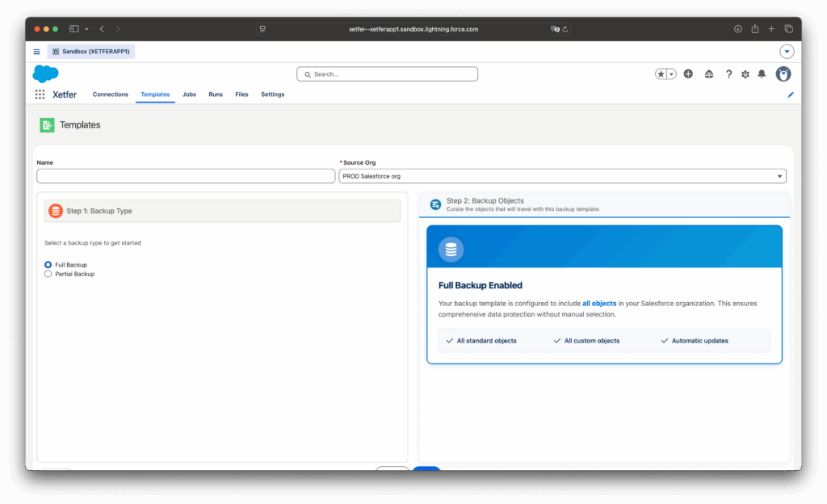Click the Step 1: Backup Type header

pos(222,211)
